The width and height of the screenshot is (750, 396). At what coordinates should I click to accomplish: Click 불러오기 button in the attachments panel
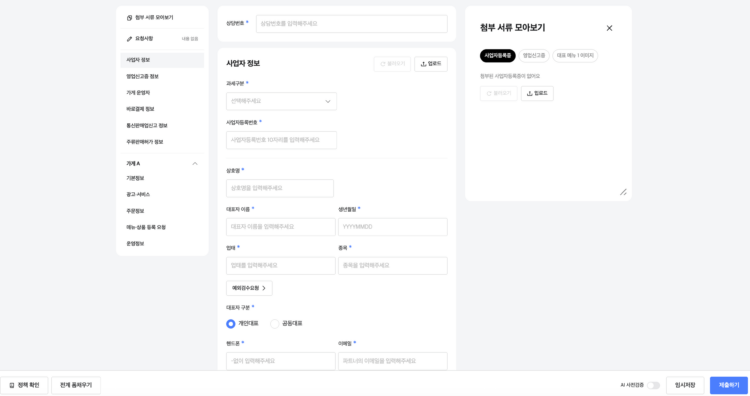498,93
